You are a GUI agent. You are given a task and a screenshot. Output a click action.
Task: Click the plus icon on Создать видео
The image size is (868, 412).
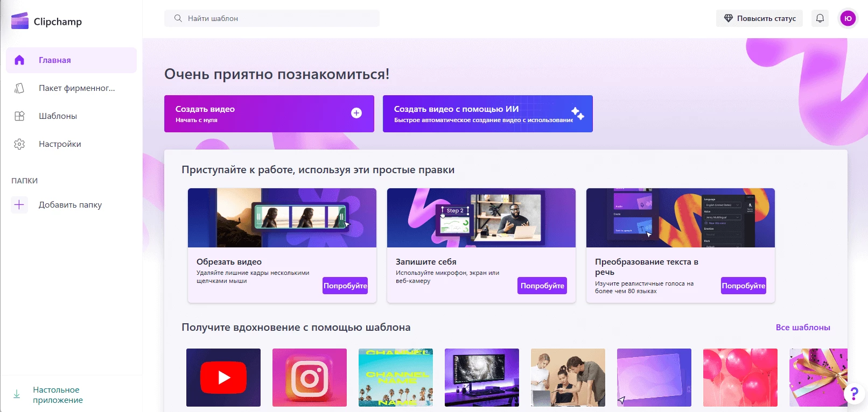click(x=356, y=113)
